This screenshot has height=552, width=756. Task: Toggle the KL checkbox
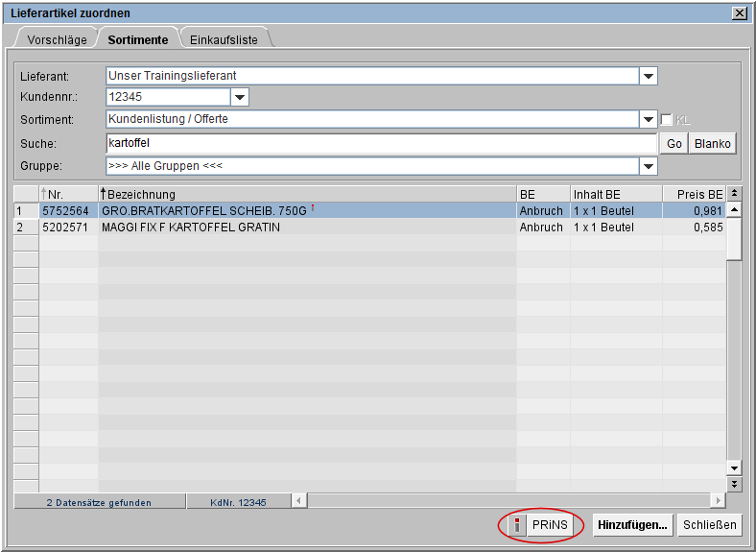[x=667, y=120]
